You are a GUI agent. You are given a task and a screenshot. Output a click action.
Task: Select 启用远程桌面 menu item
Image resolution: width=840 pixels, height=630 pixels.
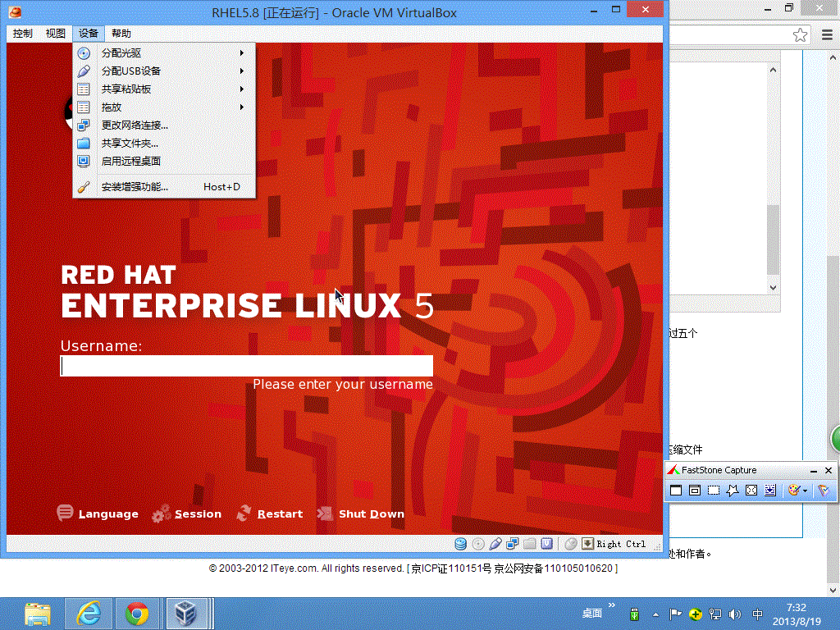click(x=164, y=161)
